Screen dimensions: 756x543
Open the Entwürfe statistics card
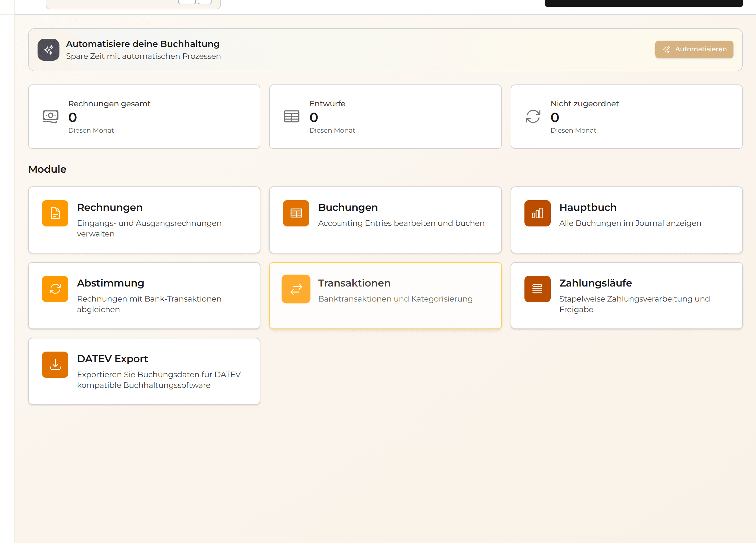point(385,117)
